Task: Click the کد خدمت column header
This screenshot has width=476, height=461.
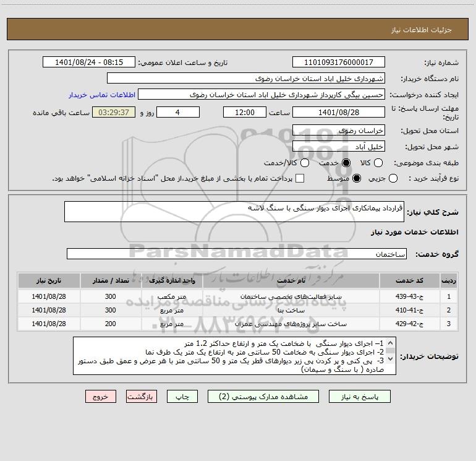Action: (409, 280)
